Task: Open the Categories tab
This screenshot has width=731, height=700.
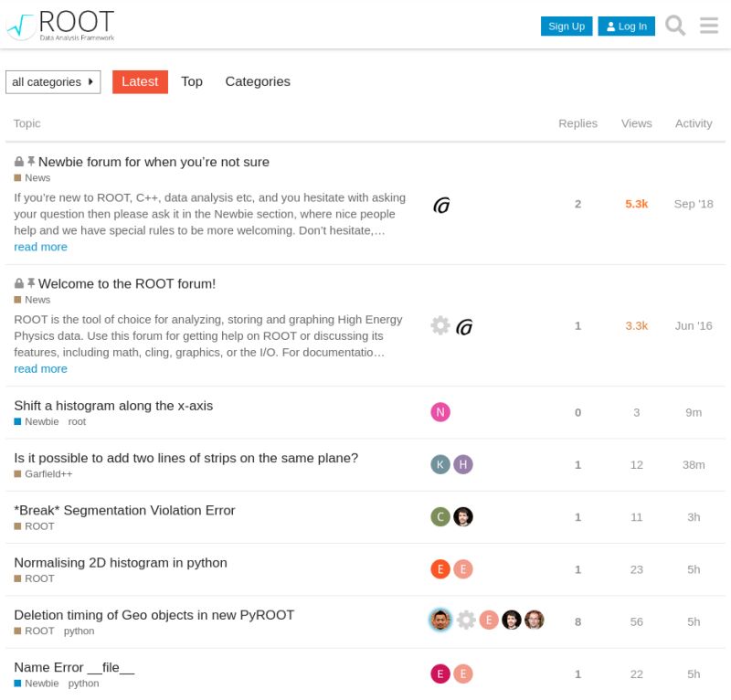Action: pyautogui.click(x=258, y=81)
